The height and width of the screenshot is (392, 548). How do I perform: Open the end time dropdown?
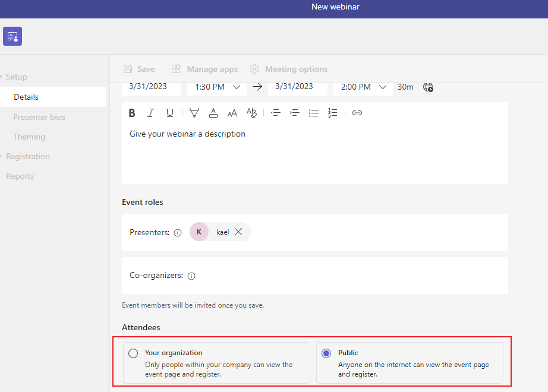click(383, 87)
